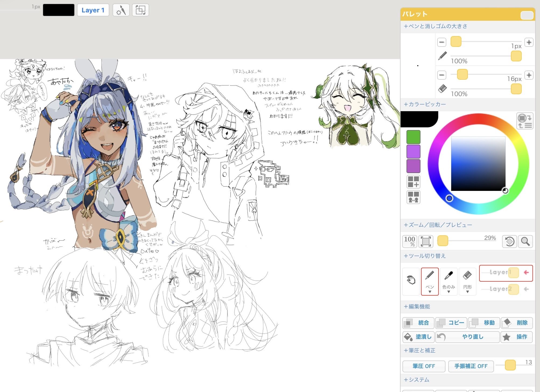Open the top toolbar tool settings icon
The image size is (540, 392).
point(121,10)
